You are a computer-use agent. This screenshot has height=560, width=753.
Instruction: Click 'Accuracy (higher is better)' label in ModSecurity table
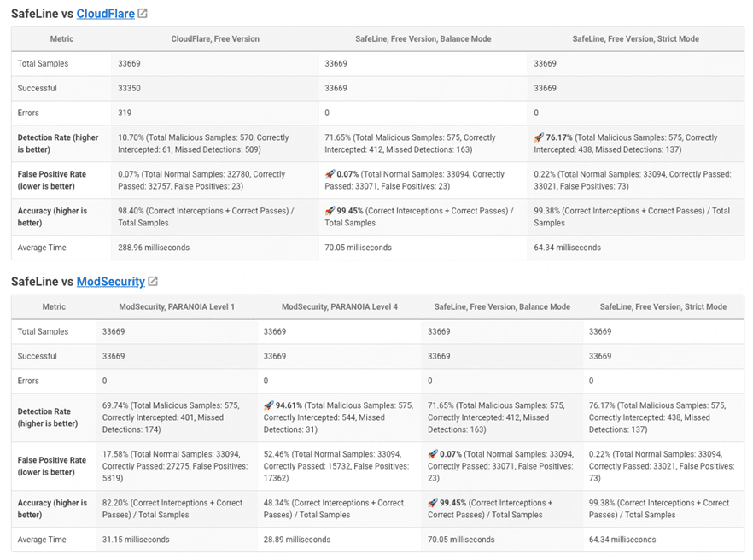pyautogui.click(x=52, y=509)
